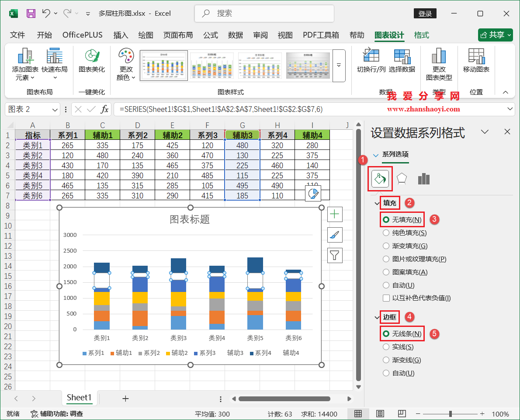Open 更改颜色 (Change Colors) palette
Screen dimensions: 520x420
[126, 65]
